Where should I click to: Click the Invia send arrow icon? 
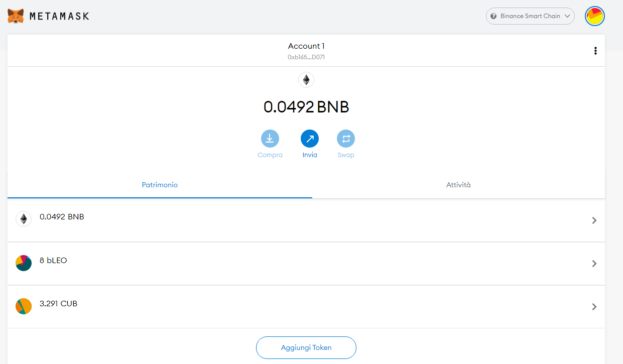tap(310, 139)
